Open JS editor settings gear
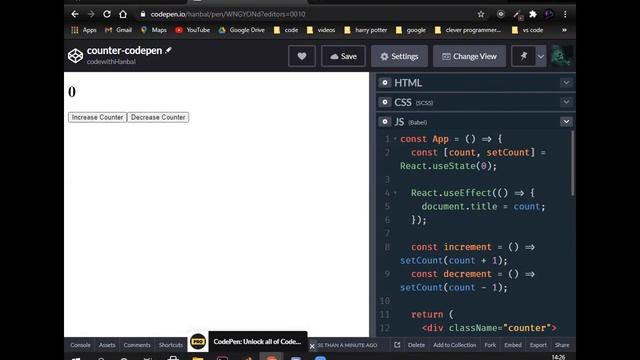Screen dimensions: 640x360 coord(384,122)
